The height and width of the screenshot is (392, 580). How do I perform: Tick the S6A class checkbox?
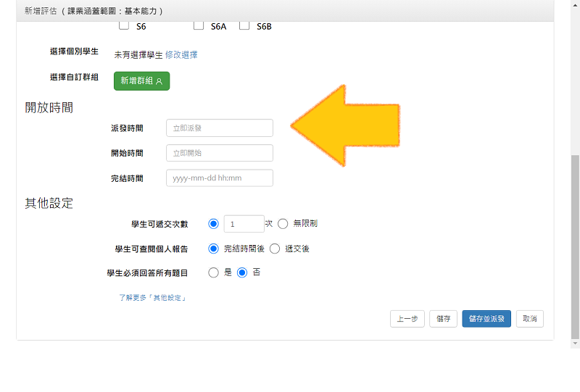point(199,26)
